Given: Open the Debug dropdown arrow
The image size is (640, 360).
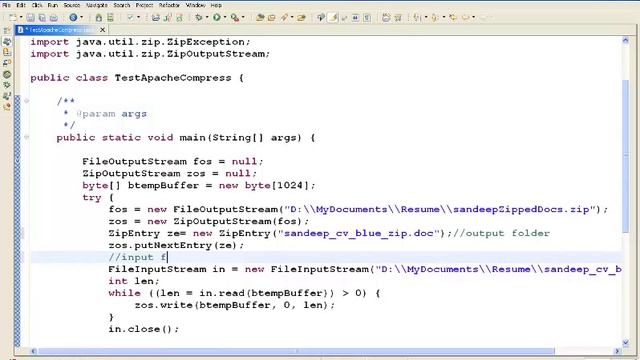Looking at the screenshot, I should pos(207,18).
